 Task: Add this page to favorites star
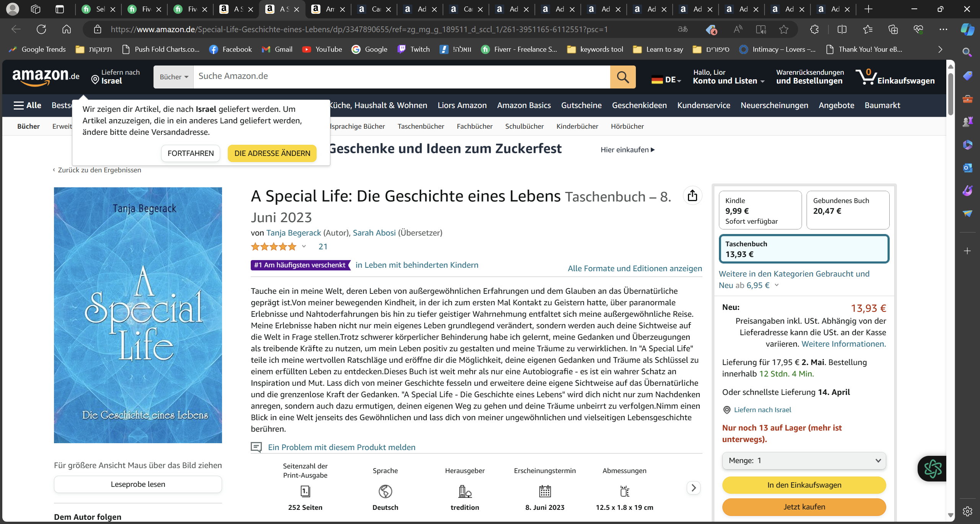tap(784, 29)
